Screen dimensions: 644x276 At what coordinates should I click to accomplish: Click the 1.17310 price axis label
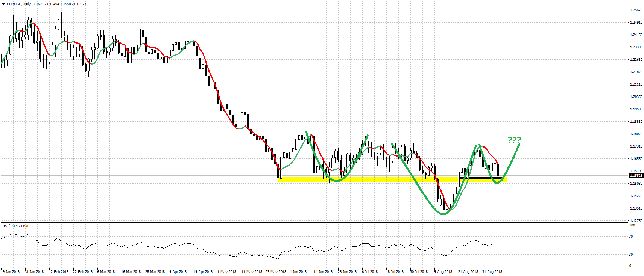636,146
